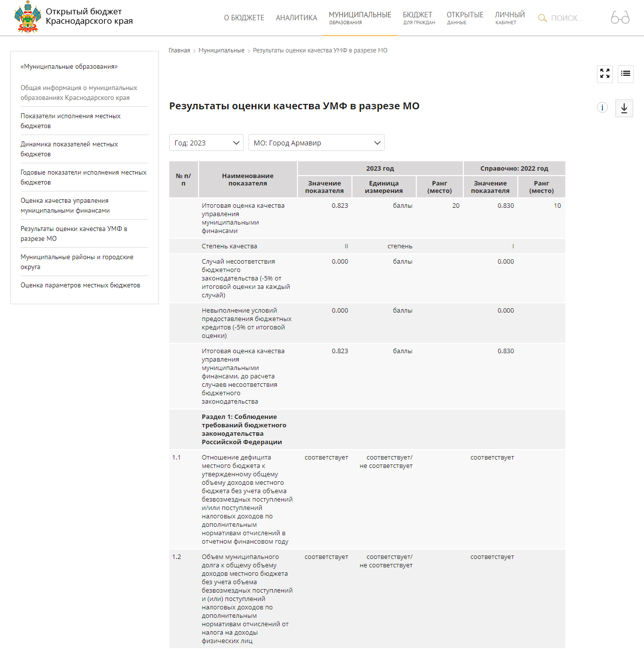Open the АНАЛИТИКА menu
Screen dimensions: 644x649
click(296, 18)
